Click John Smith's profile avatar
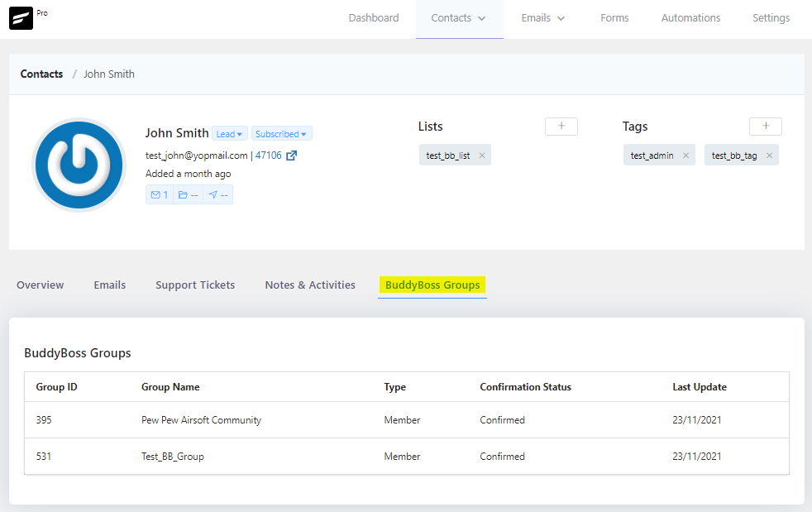Viewport: 812px width, 512px height. coord(79,165)
